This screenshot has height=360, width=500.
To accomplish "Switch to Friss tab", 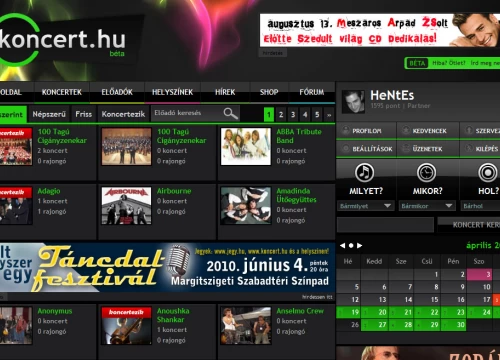I will tap(83, 114).
